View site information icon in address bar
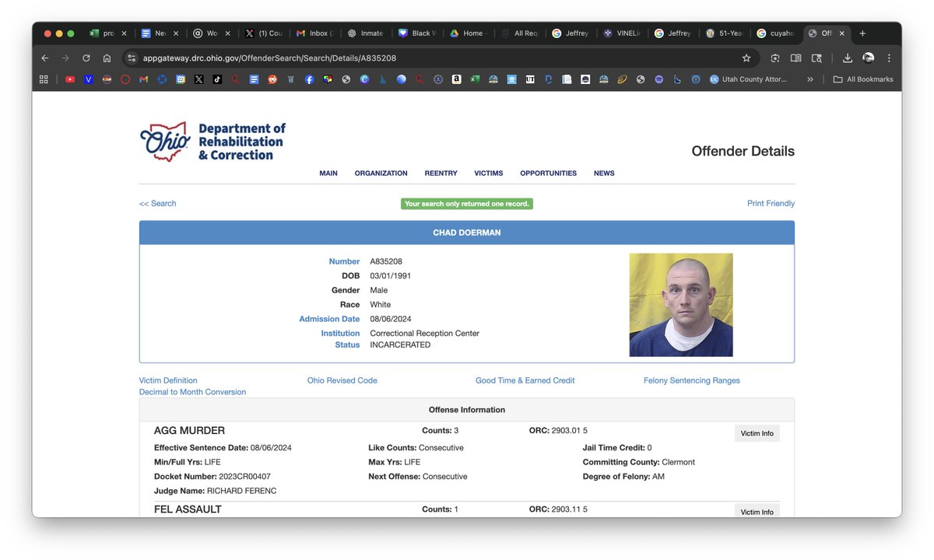 pyautogui.click(x=132, y=58)
